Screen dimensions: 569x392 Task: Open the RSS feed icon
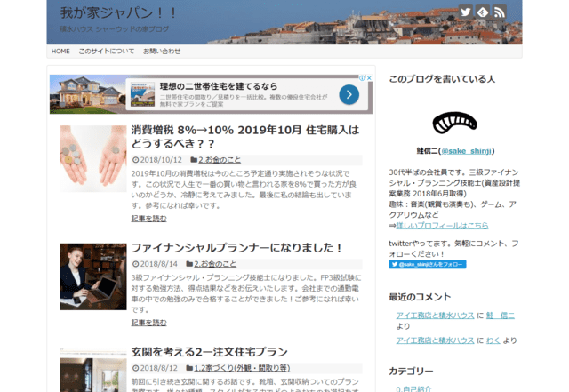[x=500, y=12]
